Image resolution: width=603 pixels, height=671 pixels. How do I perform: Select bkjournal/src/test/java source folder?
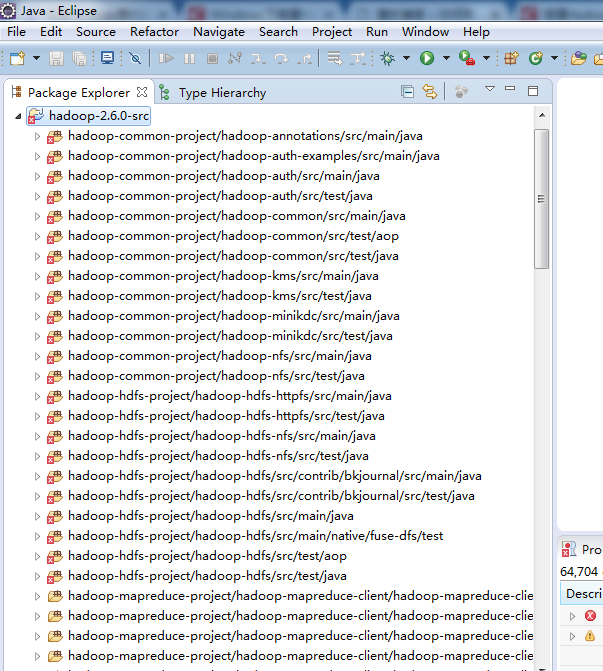coord(271,496)
